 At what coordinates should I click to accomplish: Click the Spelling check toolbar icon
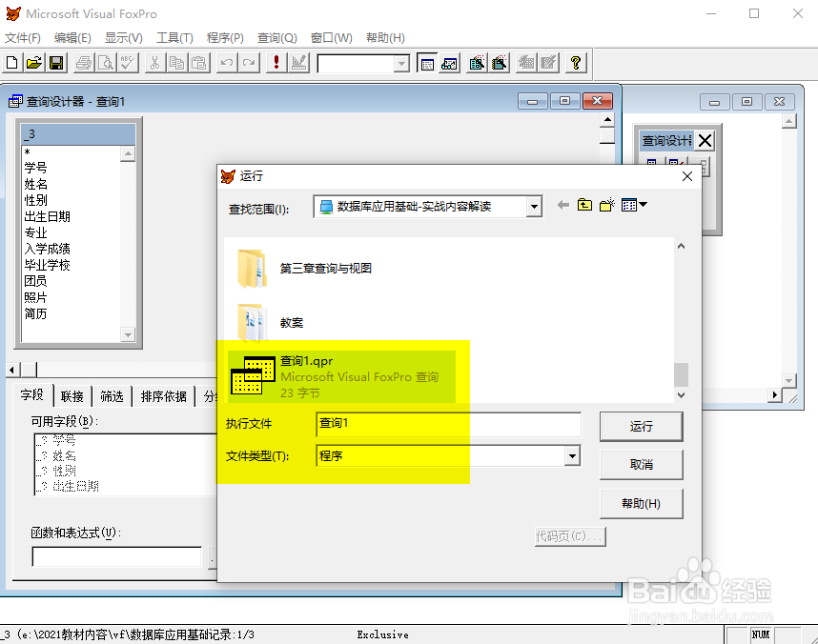128,63
